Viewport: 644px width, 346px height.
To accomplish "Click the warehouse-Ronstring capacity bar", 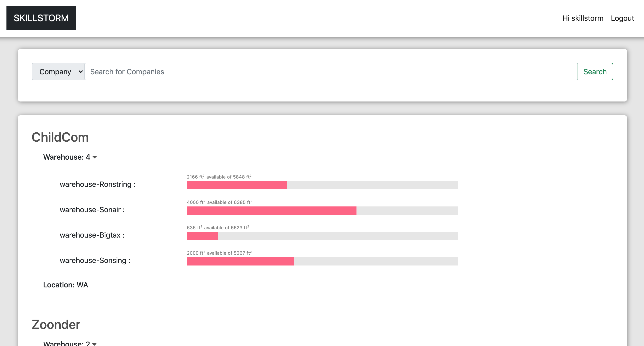I will (x=322, y=185).
